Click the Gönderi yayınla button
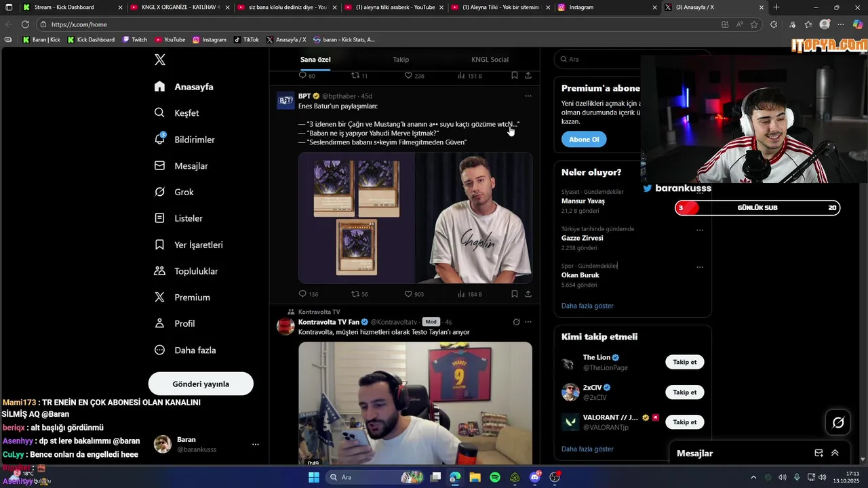 coord(201,384)
